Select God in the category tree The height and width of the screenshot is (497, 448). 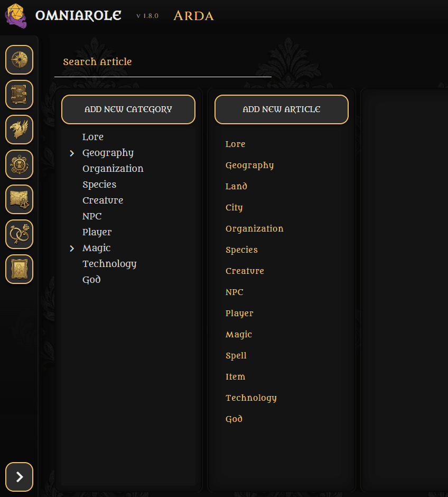click(x=91, y=280)
